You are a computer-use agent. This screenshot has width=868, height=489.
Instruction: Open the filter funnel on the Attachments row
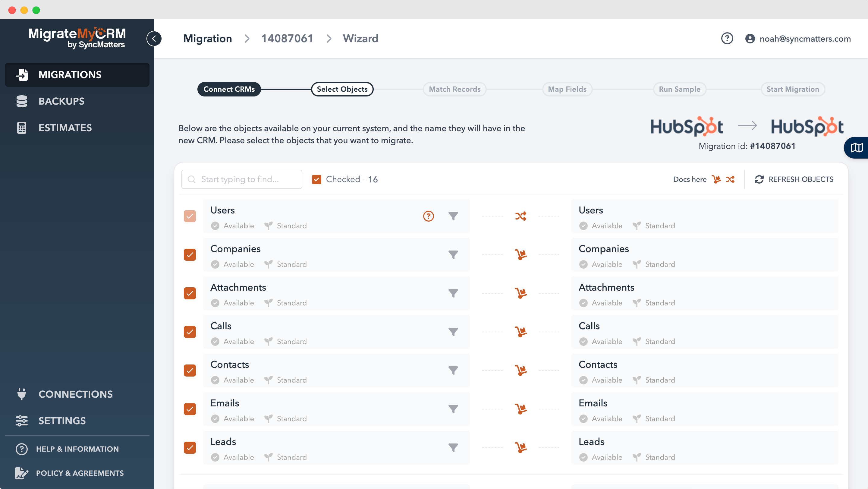pyautogui.click(x=454, y=293)
